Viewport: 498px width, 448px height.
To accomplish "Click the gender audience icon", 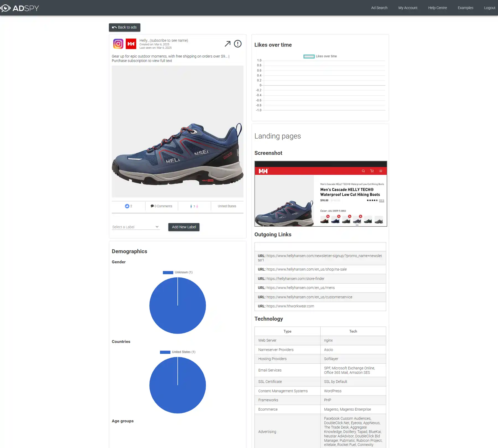I will (x=194, y=206).
